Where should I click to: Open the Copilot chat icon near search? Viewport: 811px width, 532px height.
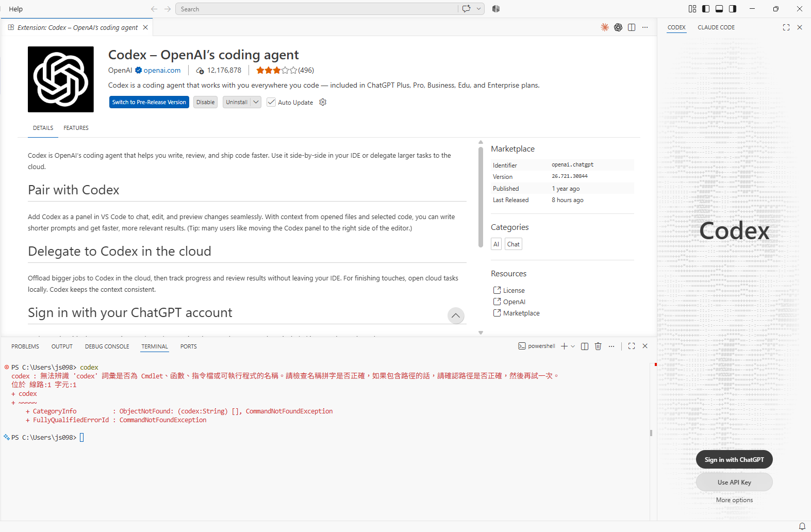pyautogui.click(x=466, y=9)
